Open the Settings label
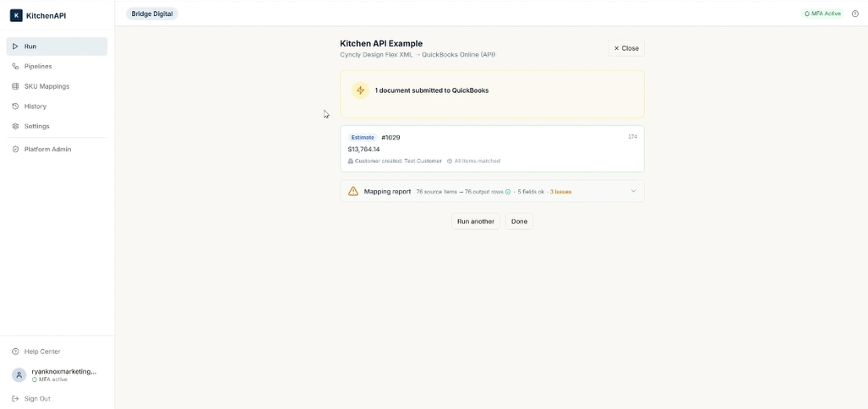 (x=36, y=126)
